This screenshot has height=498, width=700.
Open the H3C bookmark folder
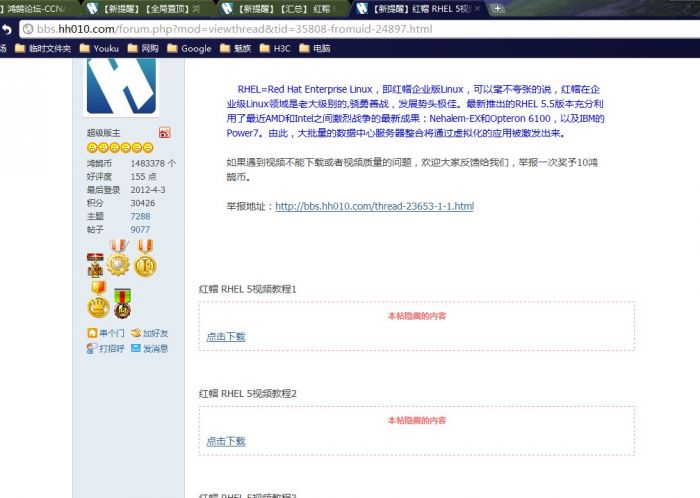click(x=275, y=48)
